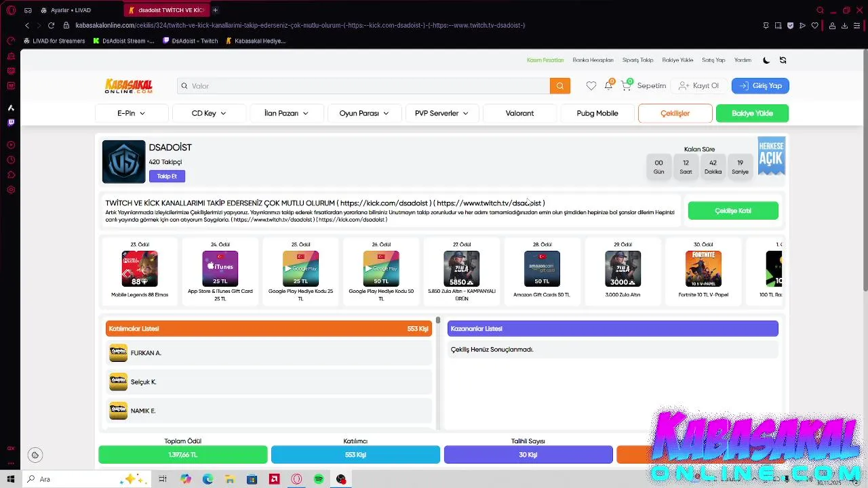Viewport: 868px width, 488px height.
Task: Select the Amazon Gift Cards 50 TL prize
Action: pyautogui.click(x=542, y=270)
